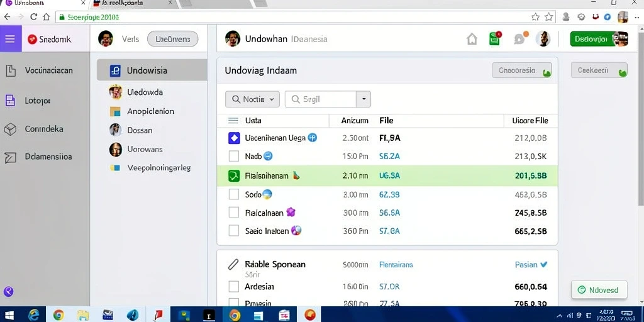The width and height of the screenshot is (644, 322).
Task: Click the paperclip icon beside Rádble Sponean
Action: [233, 264]
